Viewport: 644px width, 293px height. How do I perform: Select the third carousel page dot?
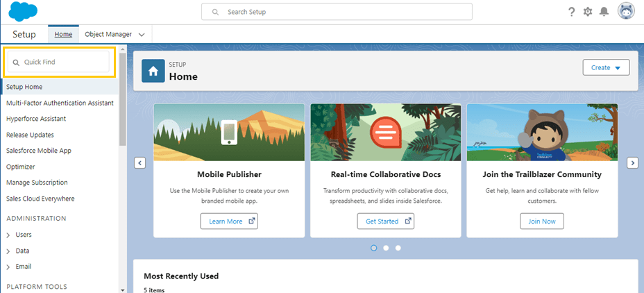click(x=398, y=248)
